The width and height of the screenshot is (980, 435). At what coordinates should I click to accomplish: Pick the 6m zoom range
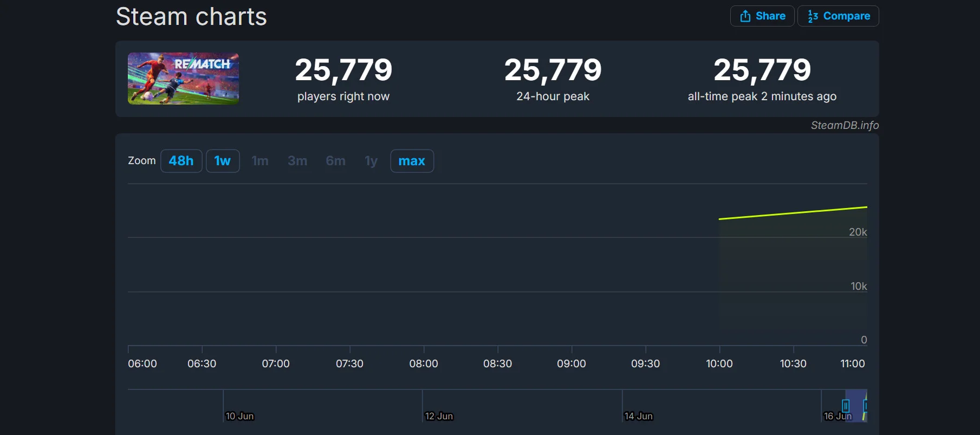[335, 161]
